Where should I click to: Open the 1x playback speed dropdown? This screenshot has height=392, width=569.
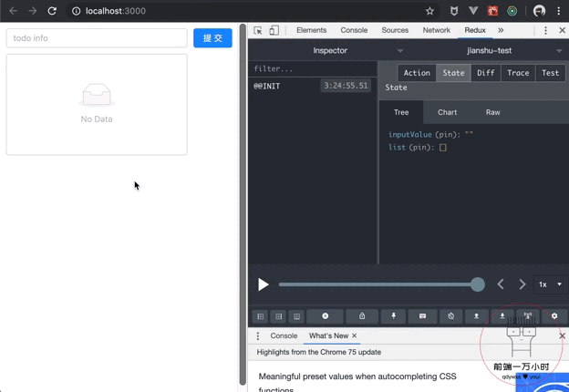tap(550, 284)
